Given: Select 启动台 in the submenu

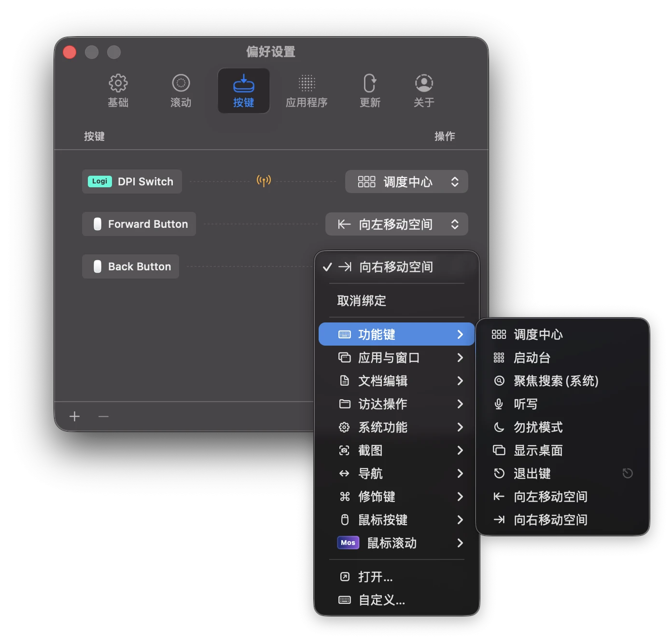Looking at the screenshot, I should pyautogui.click(x=562, y=358).
